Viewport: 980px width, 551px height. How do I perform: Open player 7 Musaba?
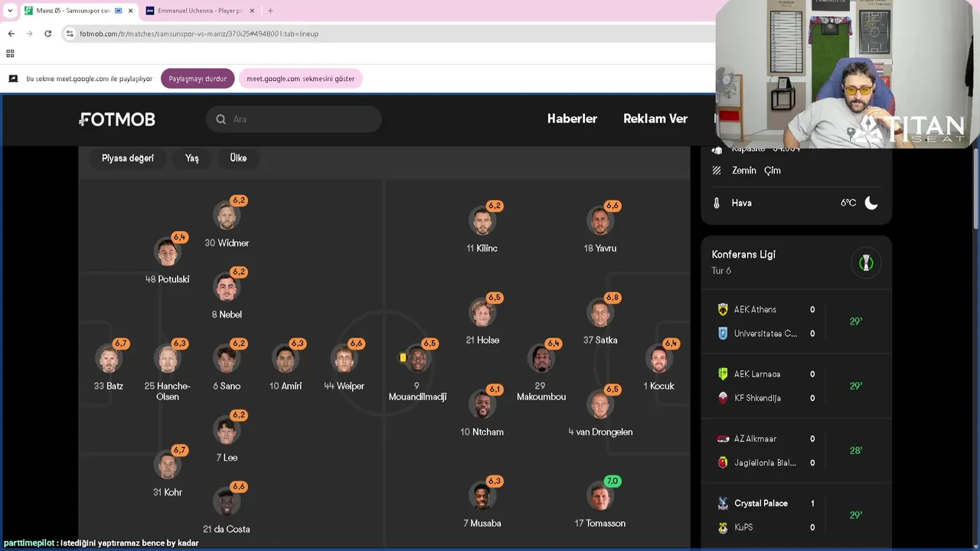482,504
